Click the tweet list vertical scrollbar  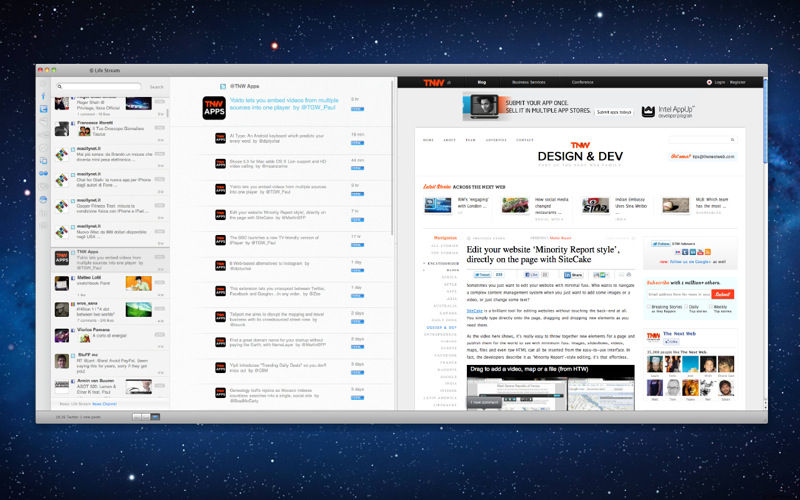coord(392,158)
